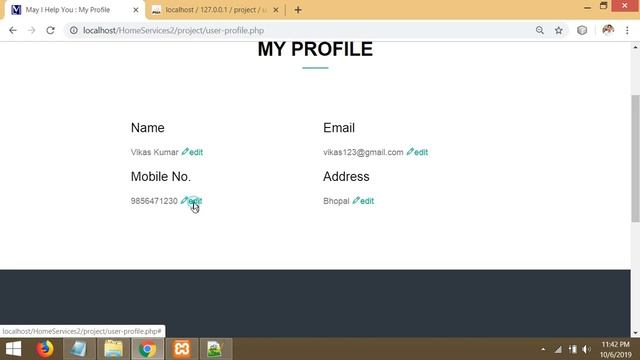Open Chrome from the taskbar
The width and height of the screenshot is (640, 360).
(147, 349)
